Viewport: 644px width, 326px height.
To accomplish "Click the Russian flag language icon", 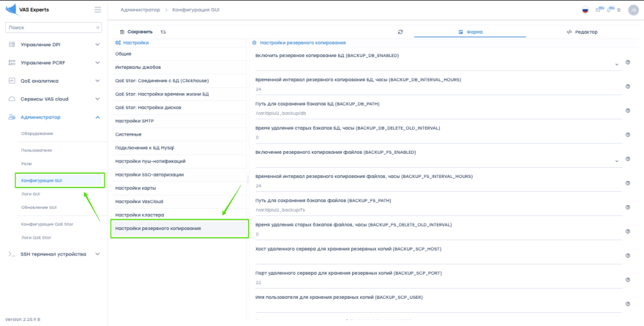I will tap(585, 10).
